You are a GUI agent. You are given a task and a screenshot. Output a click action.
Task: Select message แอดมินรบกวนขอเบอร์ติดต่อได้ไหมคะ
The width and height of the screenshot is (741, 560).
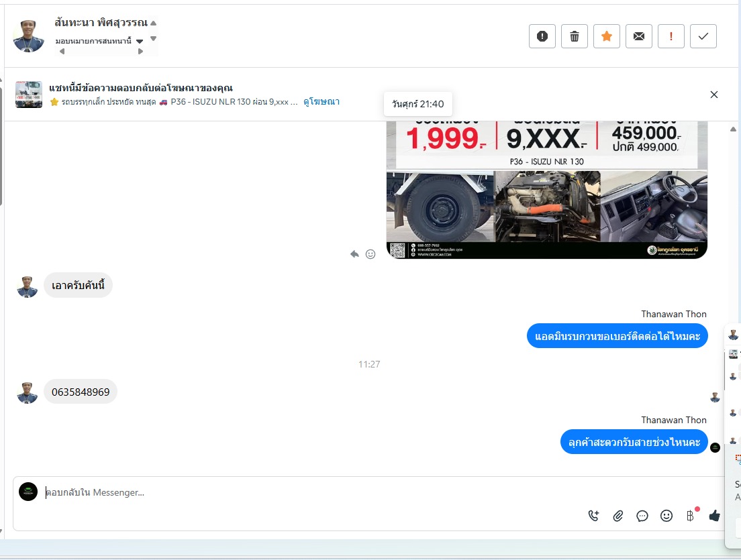pyautogui.click(x=617, y=336)
